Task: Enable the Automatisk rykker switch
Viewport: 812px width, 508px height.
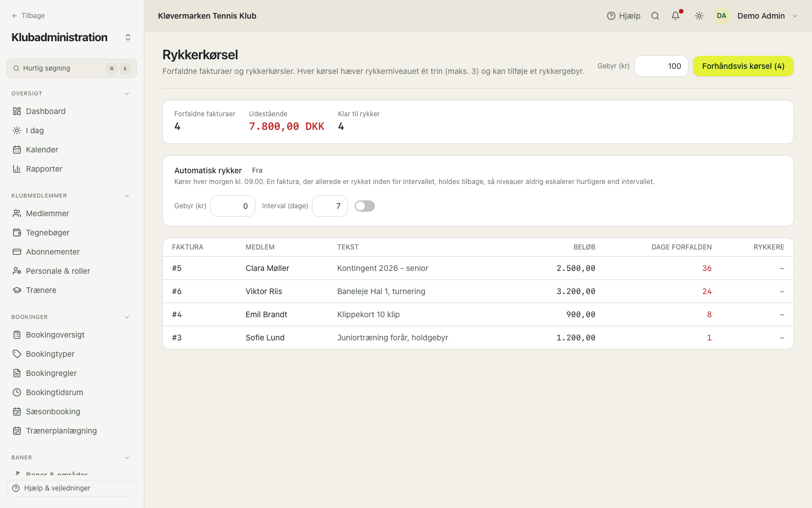Action: point(365,206)
